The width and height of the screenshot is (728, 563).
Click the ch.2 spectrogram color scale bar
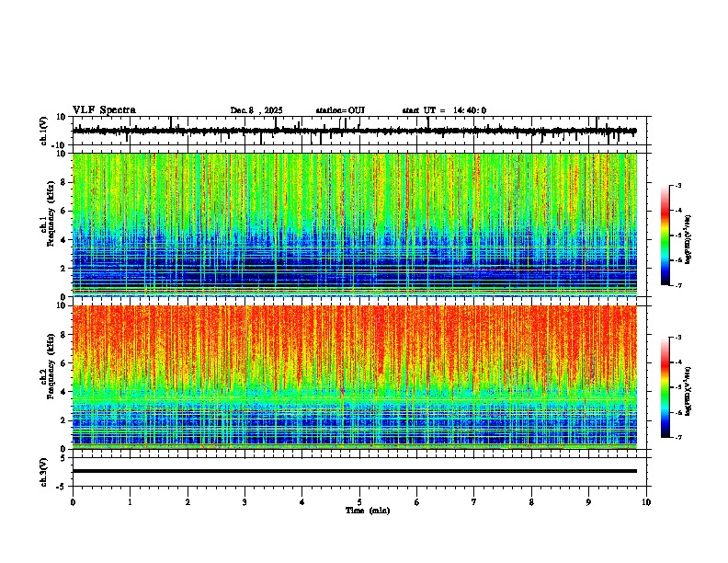pos(665,387)
